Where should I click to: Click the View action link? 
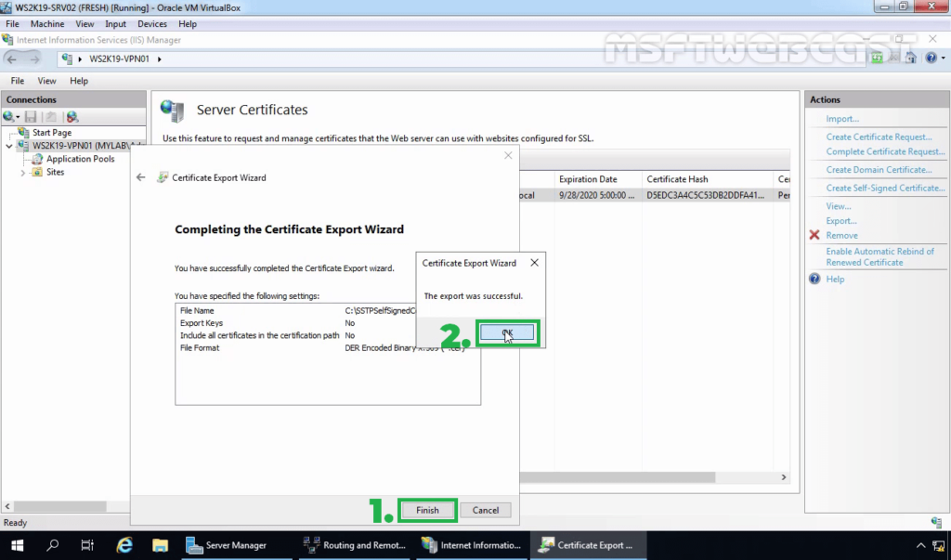[x=839, y=206]
